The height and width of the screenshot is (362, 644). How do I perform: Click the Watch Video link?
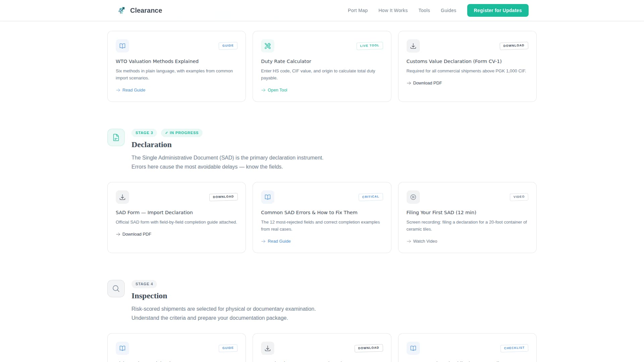click(x=425, y=241)
